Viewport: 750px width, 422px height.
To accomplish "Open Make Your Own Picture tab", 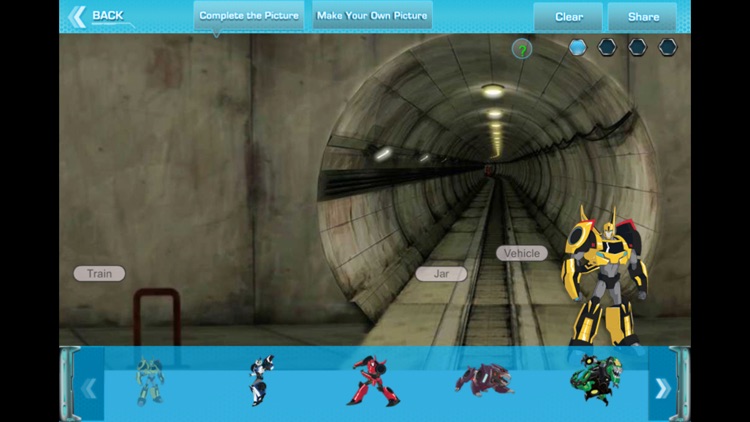I will [372, 15].
